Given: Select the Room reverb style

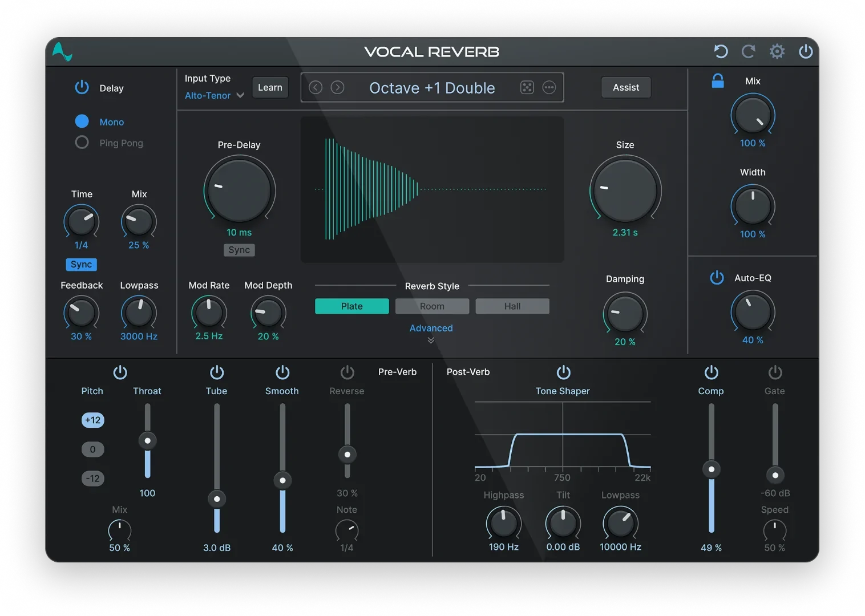Looking at the screenshot, I should click(x=432, y=306).
